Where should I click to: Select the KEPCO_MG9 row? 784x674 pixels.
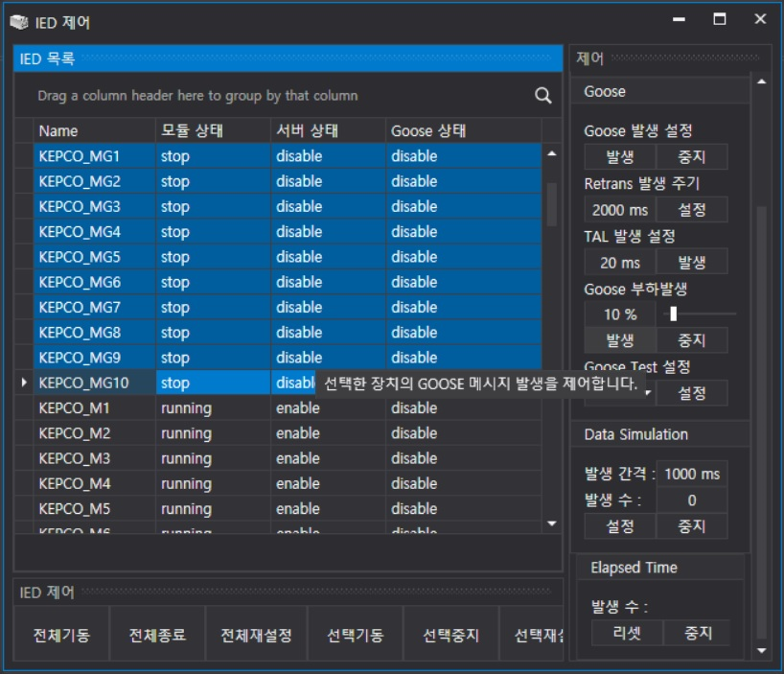coord(288,358)
